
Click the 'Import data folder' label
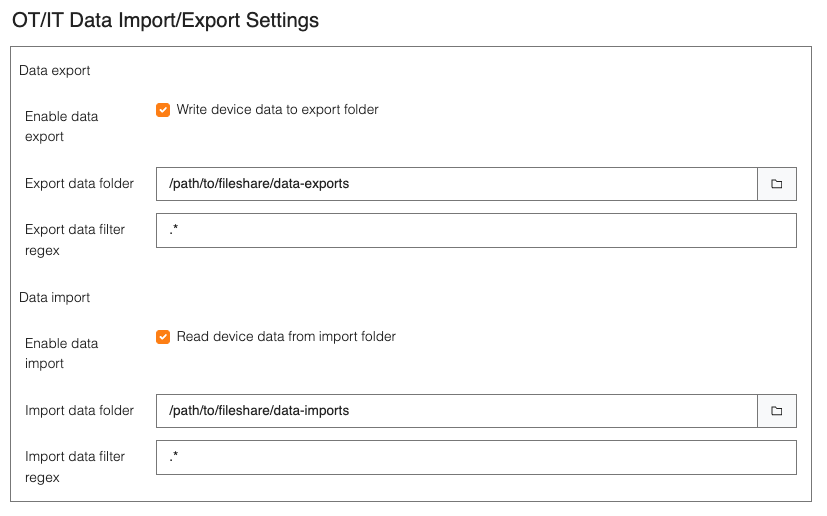point(79,411)
